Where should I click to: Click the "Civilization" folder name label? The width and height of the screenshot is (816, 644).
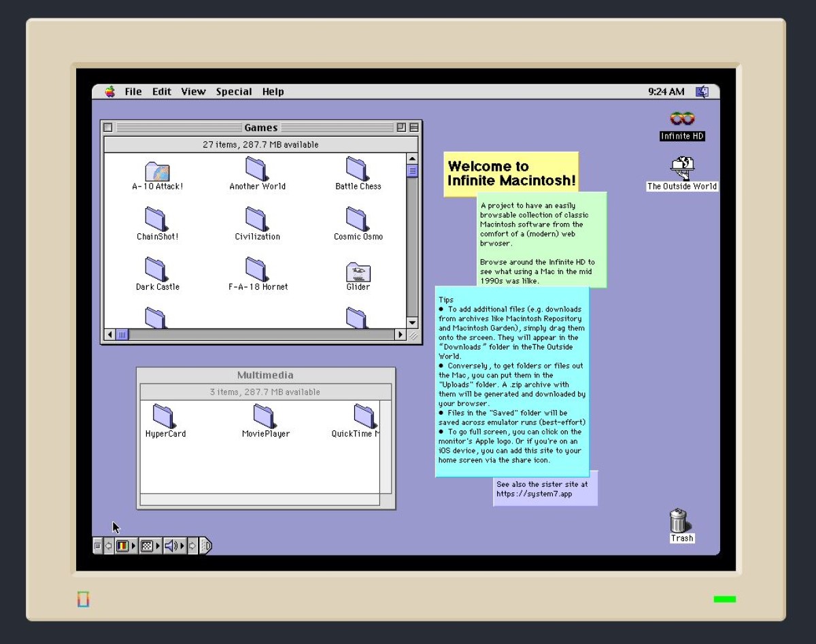(x=257, y=237)
